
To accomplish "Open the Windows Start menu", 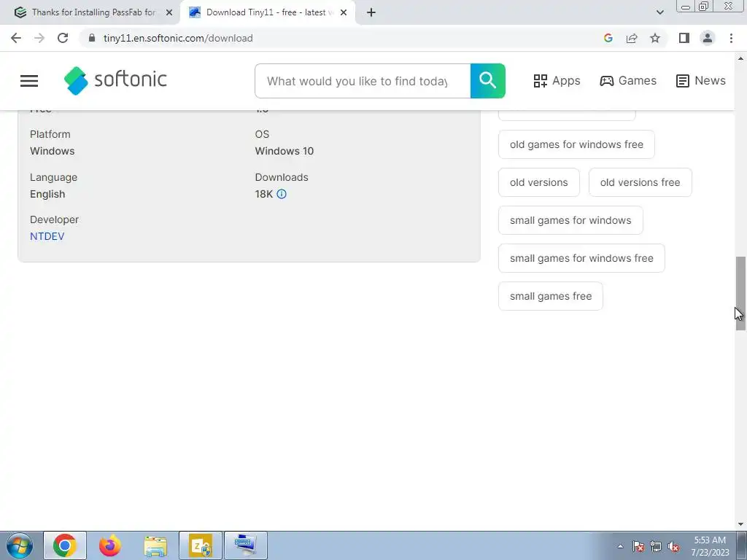I will (19, 545).
